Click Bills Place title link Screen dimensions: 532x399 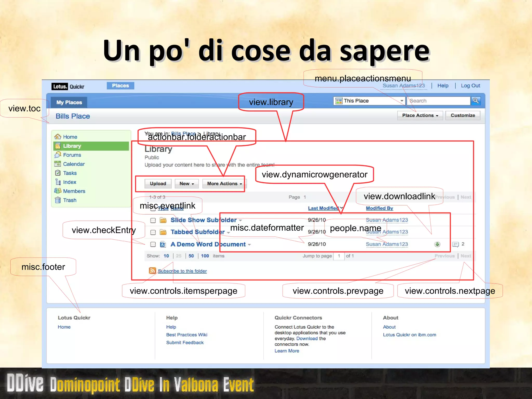tap(73, 116)
